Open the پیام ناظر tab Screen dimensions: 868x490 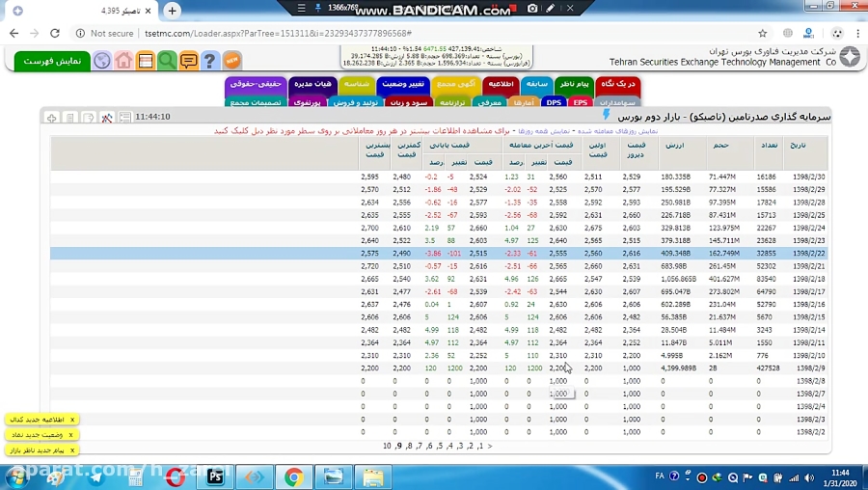coord(574,84)
